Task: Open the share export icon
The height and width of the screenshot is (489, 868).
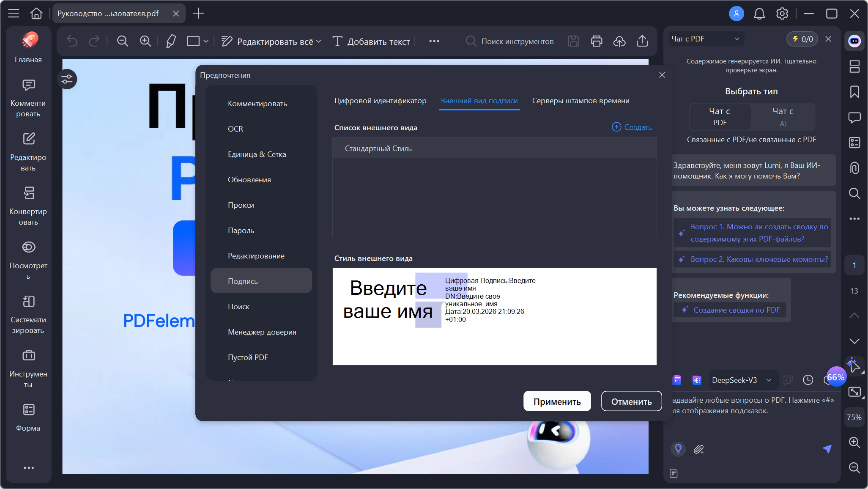Action: 642,41
